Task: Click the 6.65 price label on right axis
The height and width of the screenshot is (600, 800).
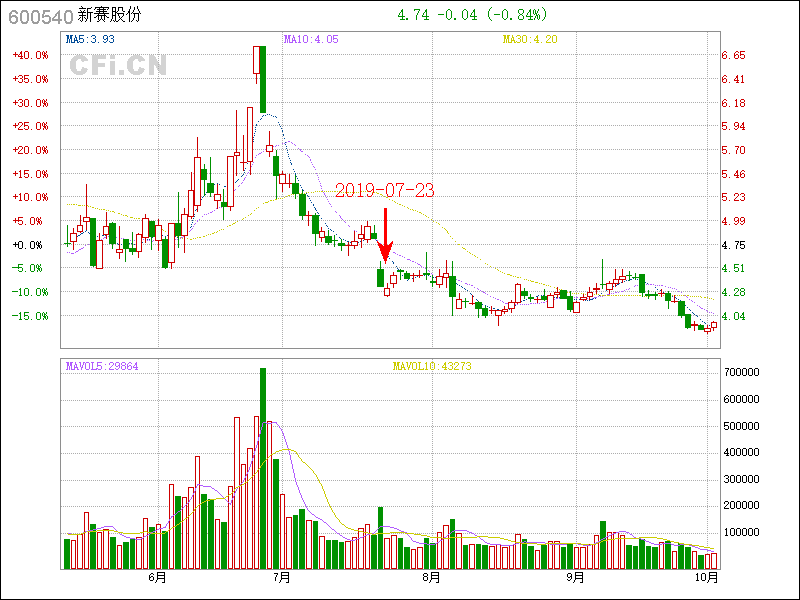Action: click(733, 55)
